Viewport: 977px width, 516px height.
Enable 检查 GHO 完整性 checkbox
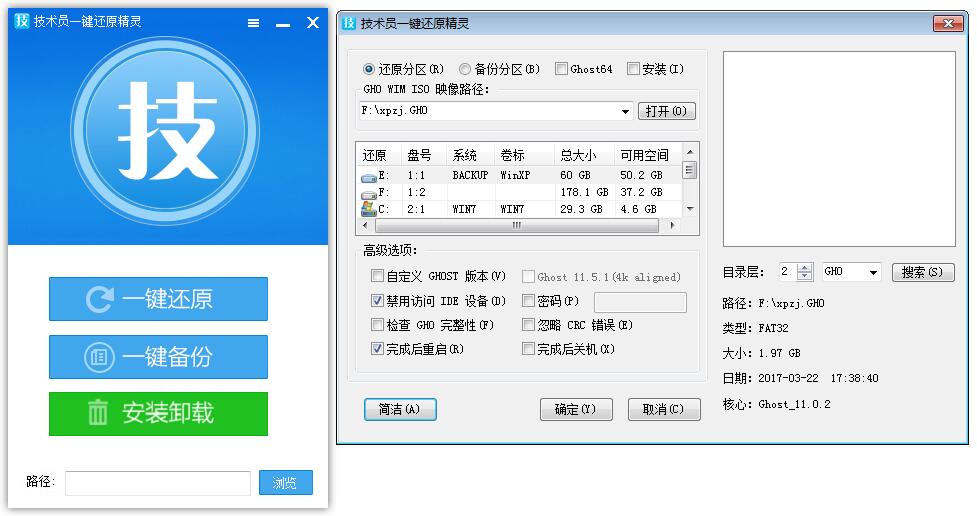point(377,325)
